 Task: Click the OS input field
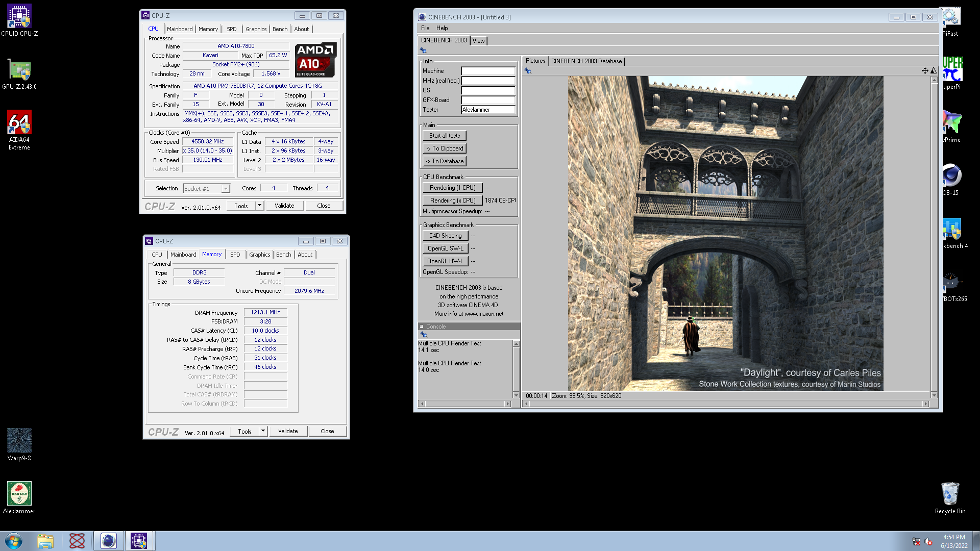click(488, 90)
